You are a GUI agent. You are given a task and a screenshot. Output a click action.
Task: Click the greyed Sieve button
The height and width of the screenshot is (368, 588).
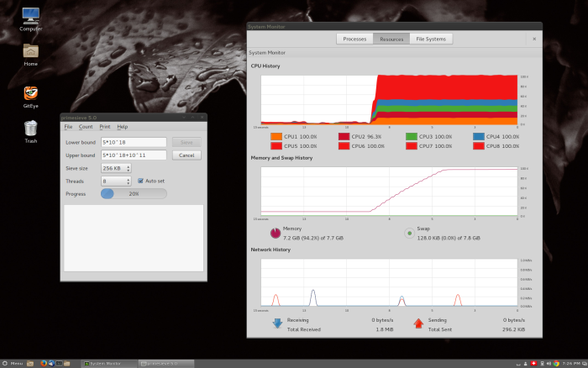coord(186,142)
